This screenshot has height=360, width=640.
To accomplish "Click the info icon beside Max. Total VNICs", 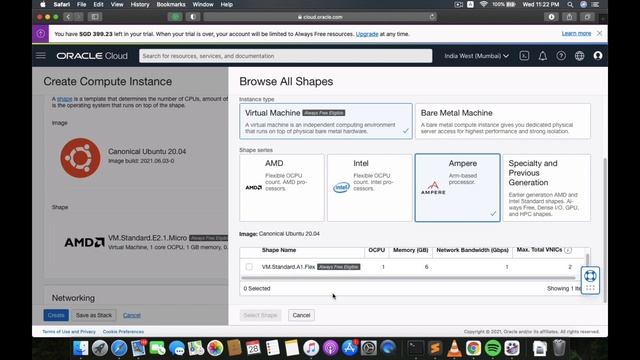I will click(568, 250).
